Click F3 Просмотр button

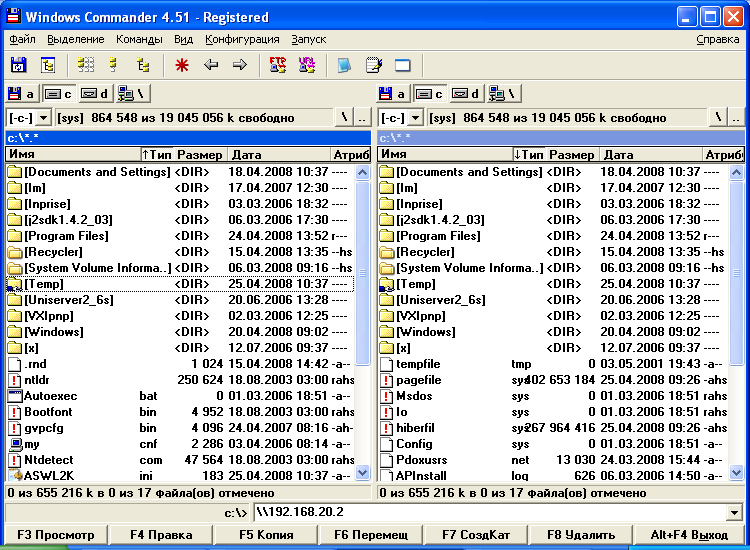click(x=56, y=535)
